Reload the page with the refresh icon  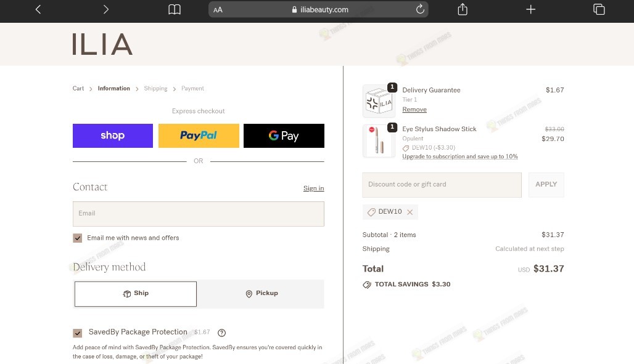[x=420, y=9]
